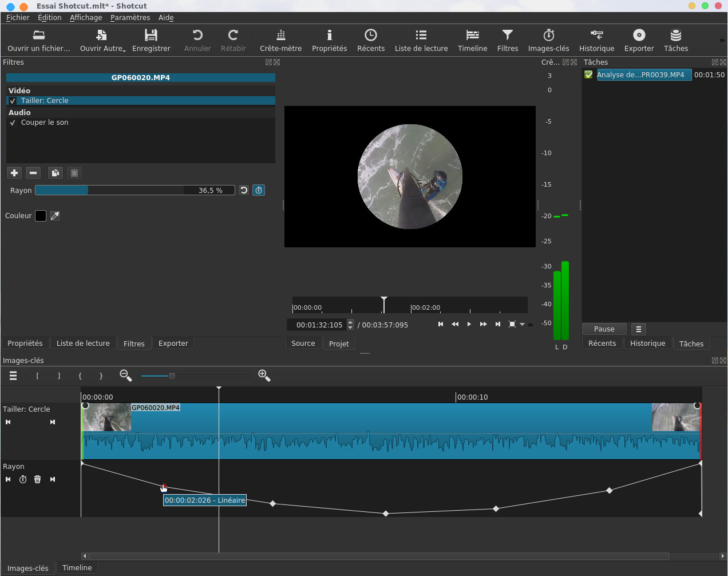Open the Crête-mètre audio meter panel

tap(280, 41)
